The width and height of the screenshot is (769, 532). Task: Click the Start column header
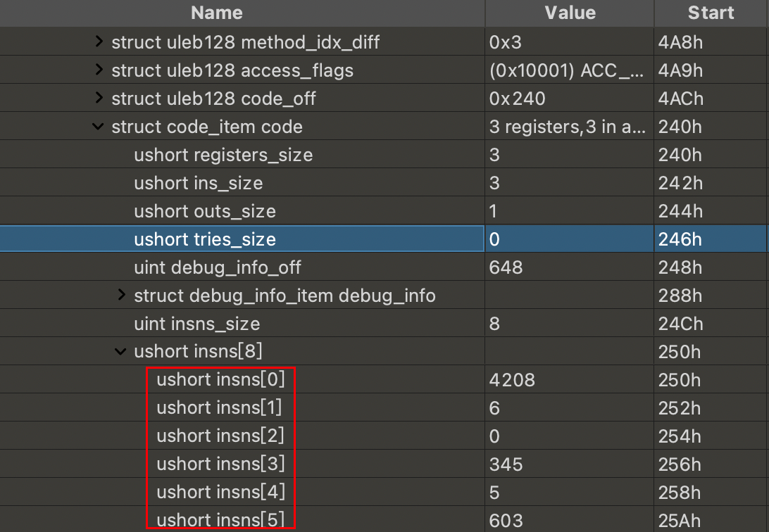pos(711,13)
